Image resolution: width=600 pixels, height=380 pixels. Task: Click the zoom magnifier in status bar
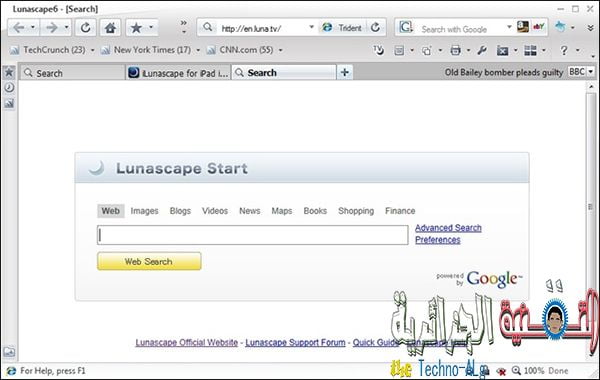click(516, 370)
